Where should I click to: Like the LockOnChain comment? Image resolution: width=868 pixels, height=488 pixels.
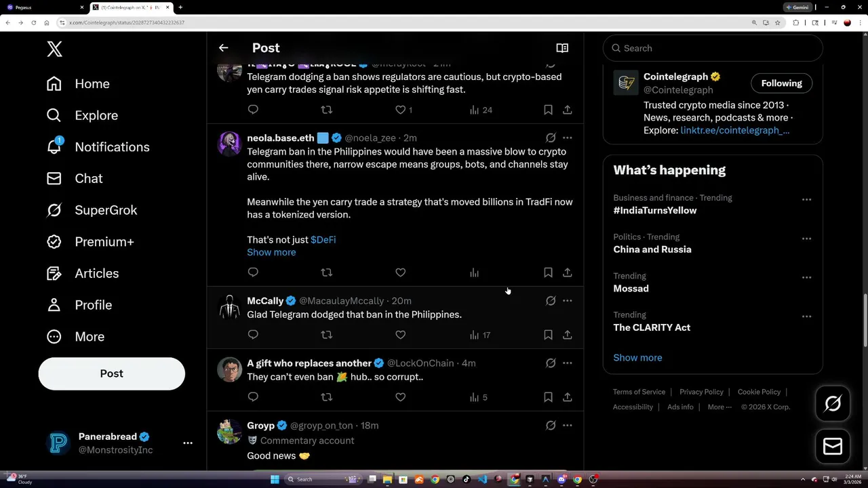click(400, 397)
